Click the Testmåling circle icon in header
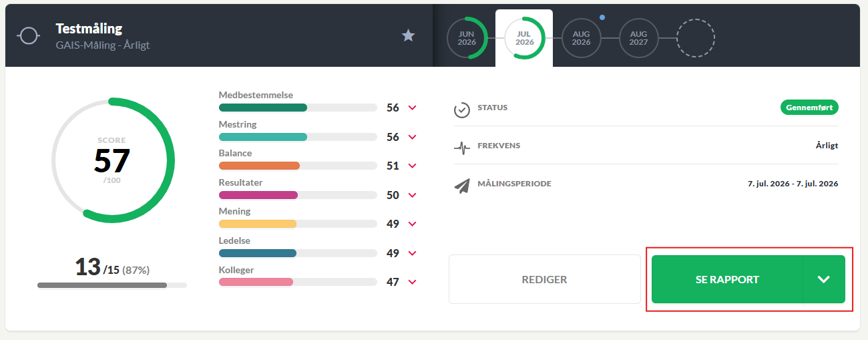Image resolution: width=868 pixels, height=340 pixels. click(x=28, y=35)
